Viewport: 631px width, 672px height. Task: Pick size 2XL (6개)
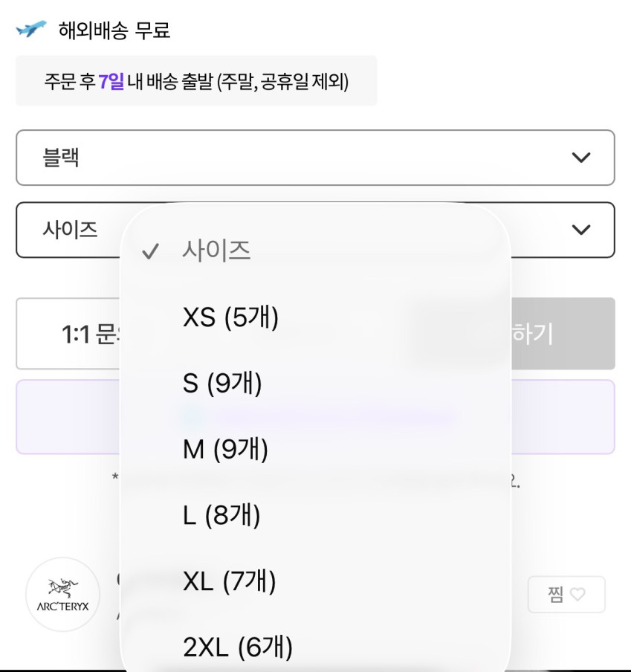238,647
